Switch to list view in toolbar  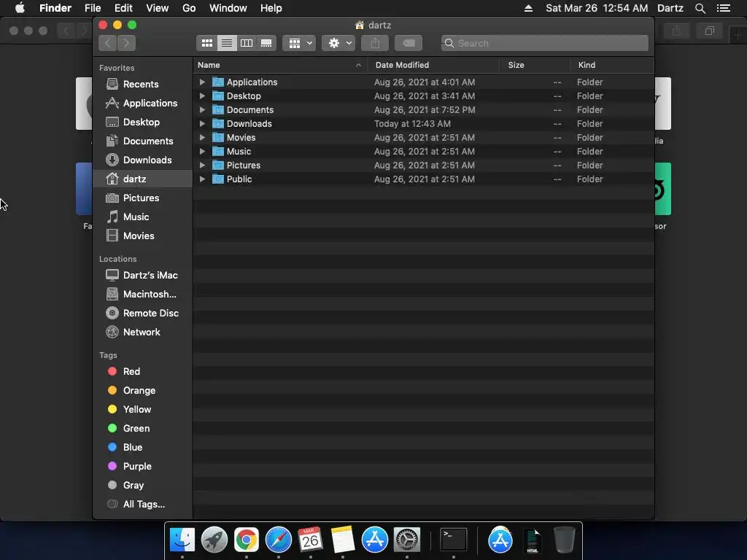click(227, 43)
